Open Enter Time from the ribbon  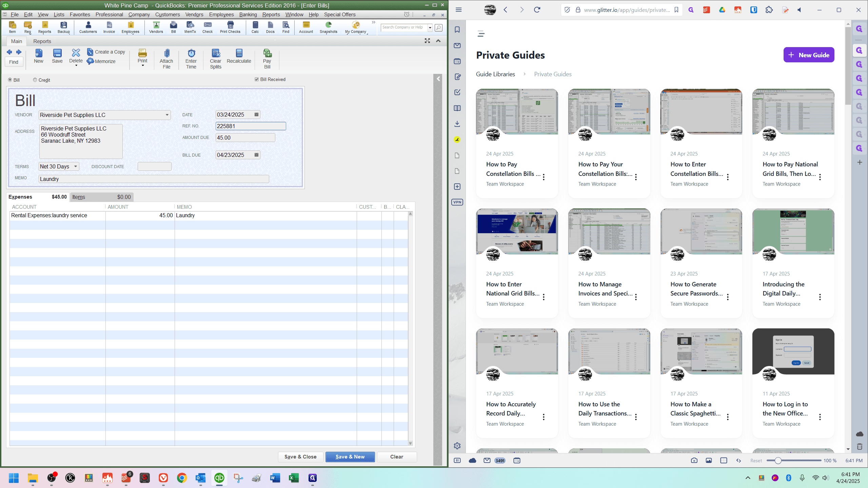[191, 59]
